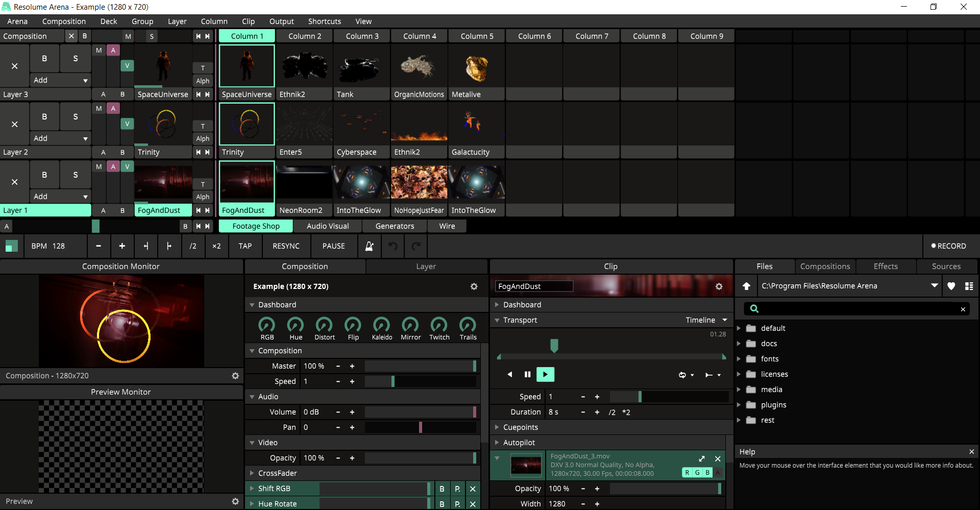Trigger the Metalive clip thumbnail
This screenshot has height=510, width=980.
tap(476, 67)
